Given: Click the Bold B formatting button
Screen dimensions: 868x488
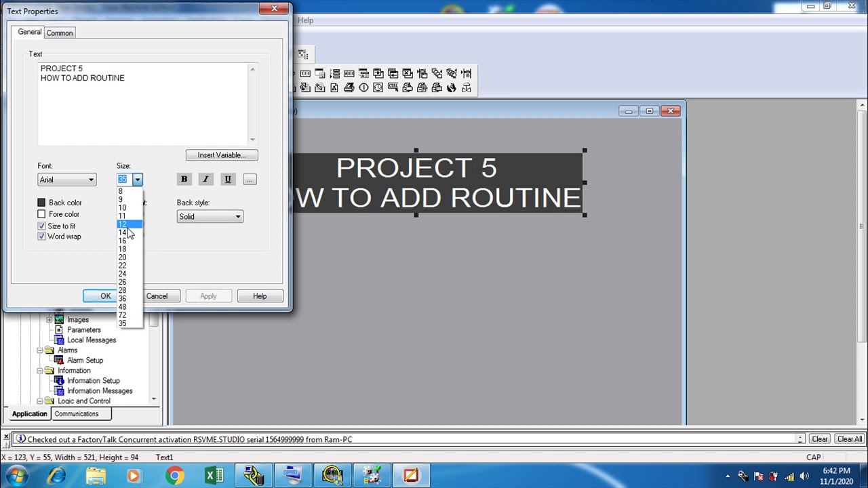Looking at the screenshot, I should tap(184, 179).
